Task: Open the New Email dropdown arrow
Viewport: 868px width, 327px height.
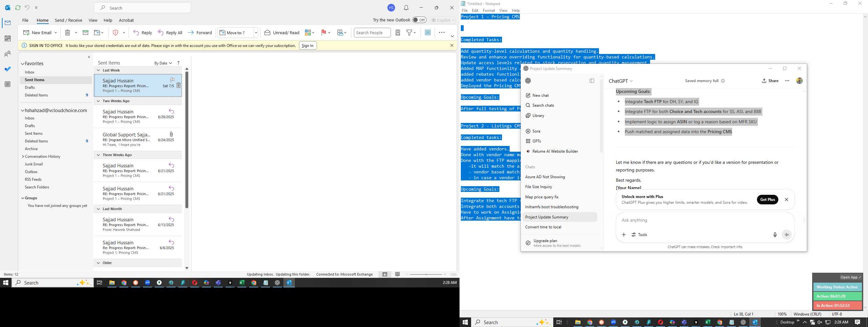Action: 56,33
